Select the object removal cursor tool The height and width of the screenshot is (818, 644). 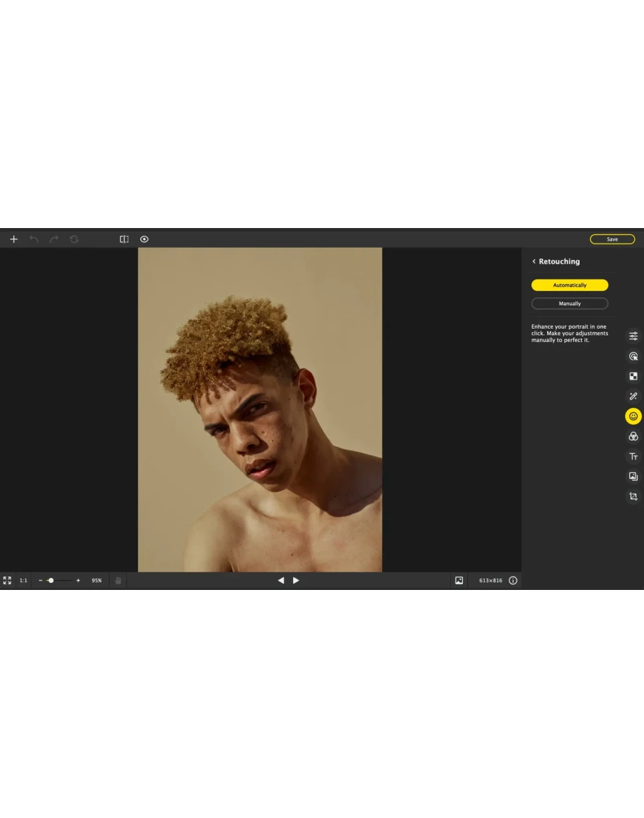click(x=633, y=356)
